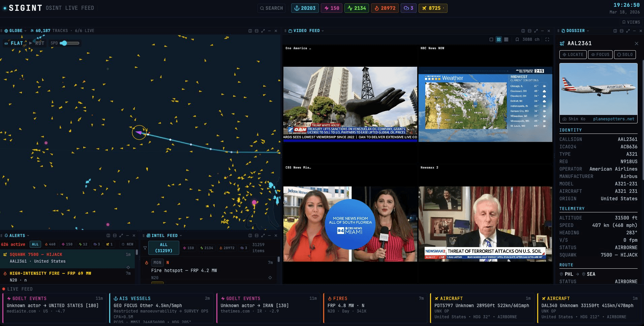Select the ALL tab in Alerts
Image resolution: width=644 pixels, height=326 pixels.
coord(35,244)
